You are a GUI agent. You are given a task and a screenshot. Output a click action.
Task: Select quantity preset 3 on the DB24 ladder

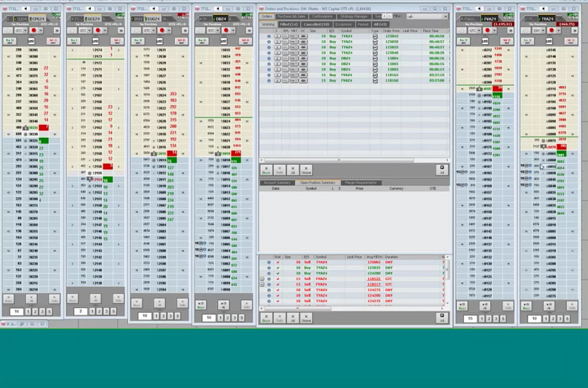pos(234,317)
